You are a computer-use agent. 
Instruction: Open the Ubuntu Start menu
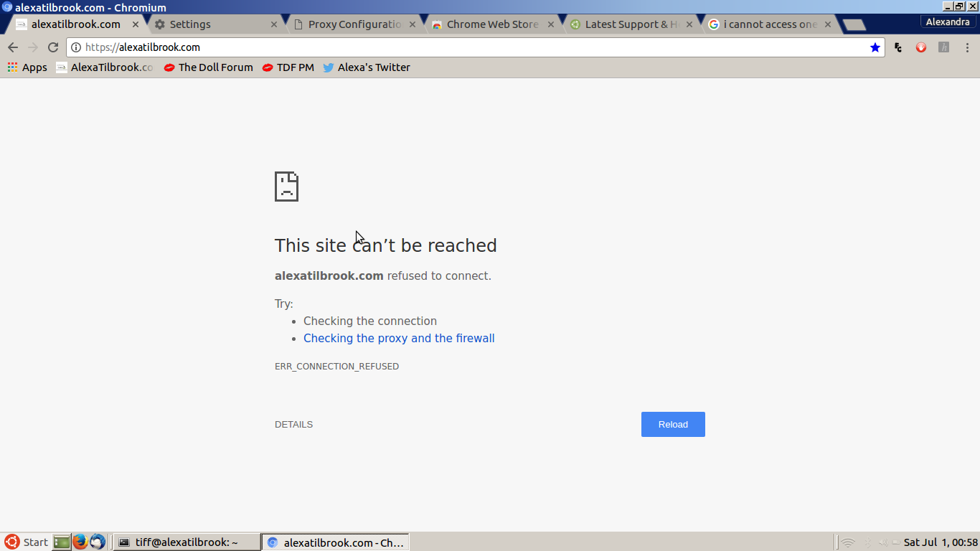pyautogui.click(x=26, y=542)
